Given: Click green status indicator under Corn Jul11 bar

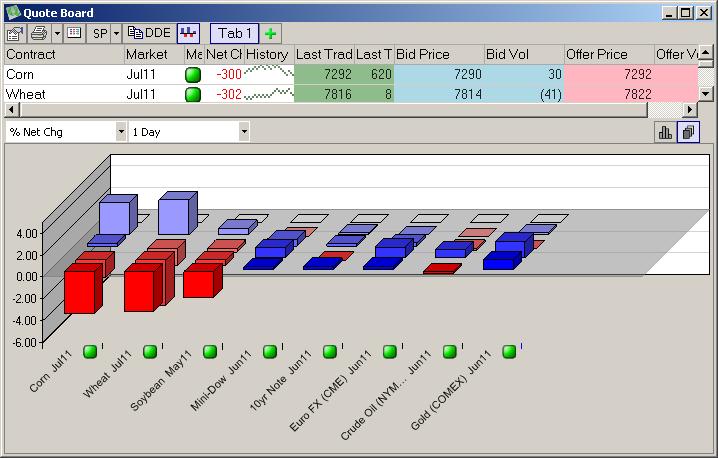Looking at the screenshot, I should coord(90,351).
